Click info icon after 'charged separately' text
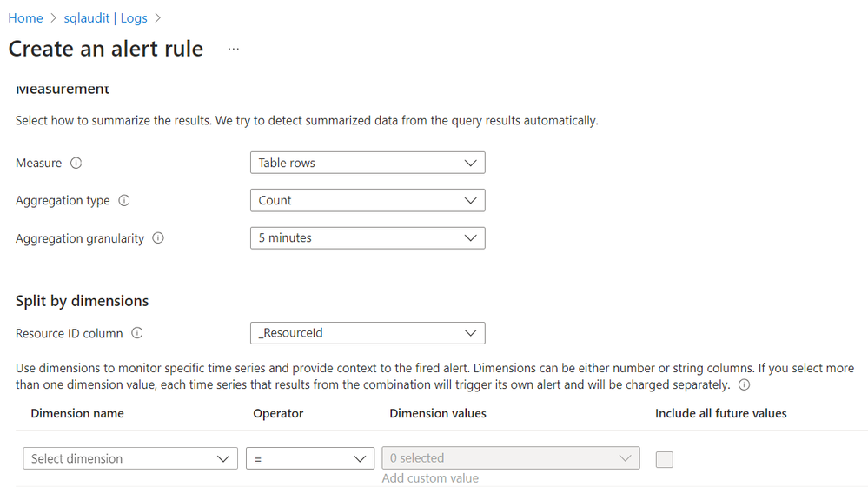Screen dimensions: 868x494 click(x=744, y=384)
